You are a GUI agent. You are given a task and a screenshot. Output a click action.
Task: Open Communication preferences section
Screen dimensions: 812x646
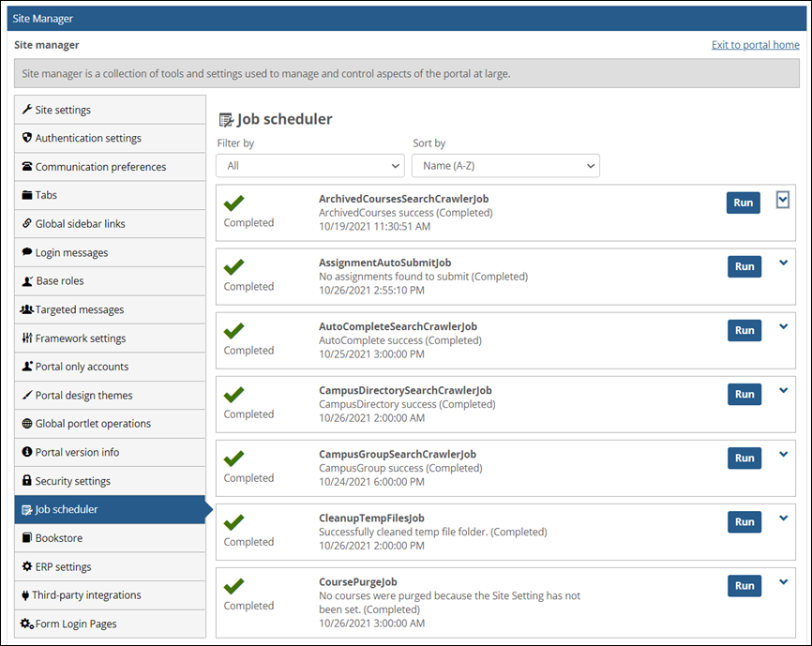pyautogui.click(x=111, y=167)
